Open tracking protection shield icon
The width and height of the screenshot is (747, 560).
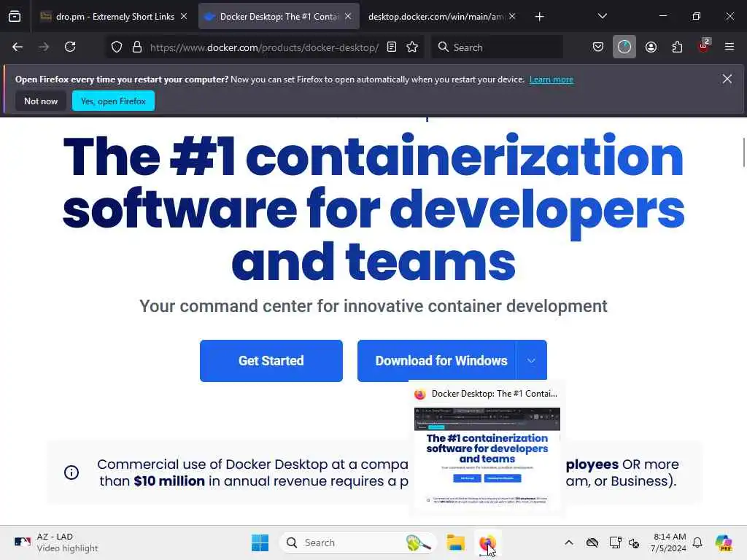pos(117,47)
